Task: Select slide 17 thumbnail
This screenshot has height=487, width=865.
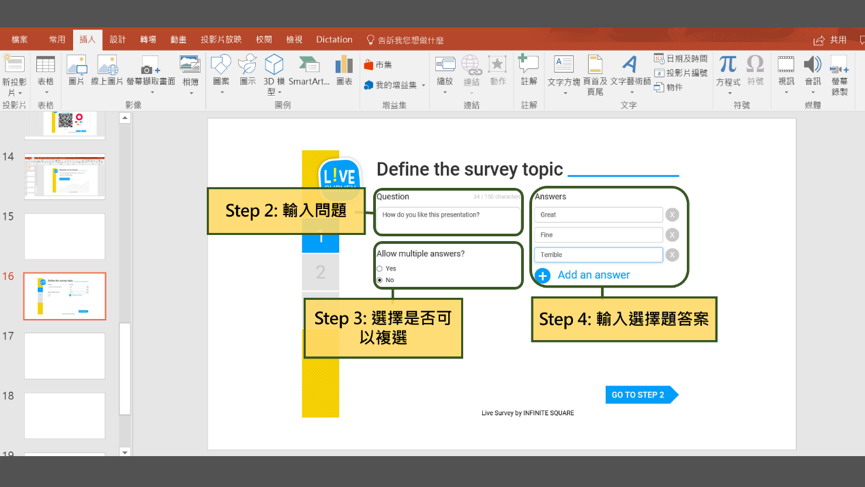Action: pos(65,356)
